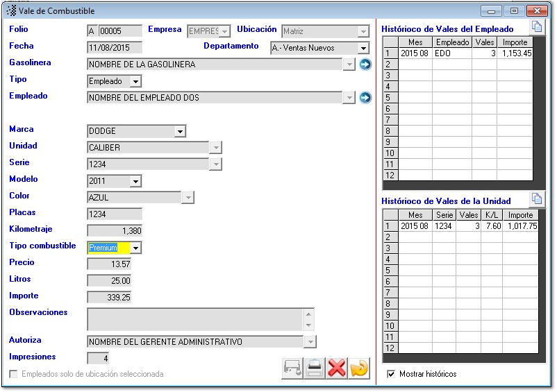
Task: Click the Empleado column header in history table
Action: [x=452, y=42]
